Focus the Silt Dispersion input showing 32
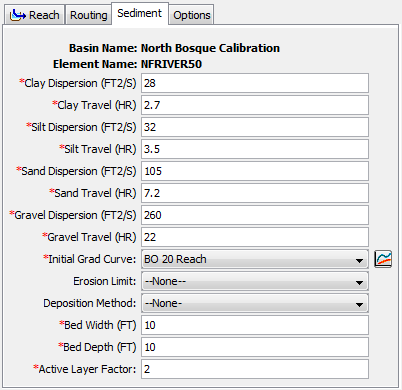Image resolution: width=402 pixels, height=390 pixels. (255, 127)
